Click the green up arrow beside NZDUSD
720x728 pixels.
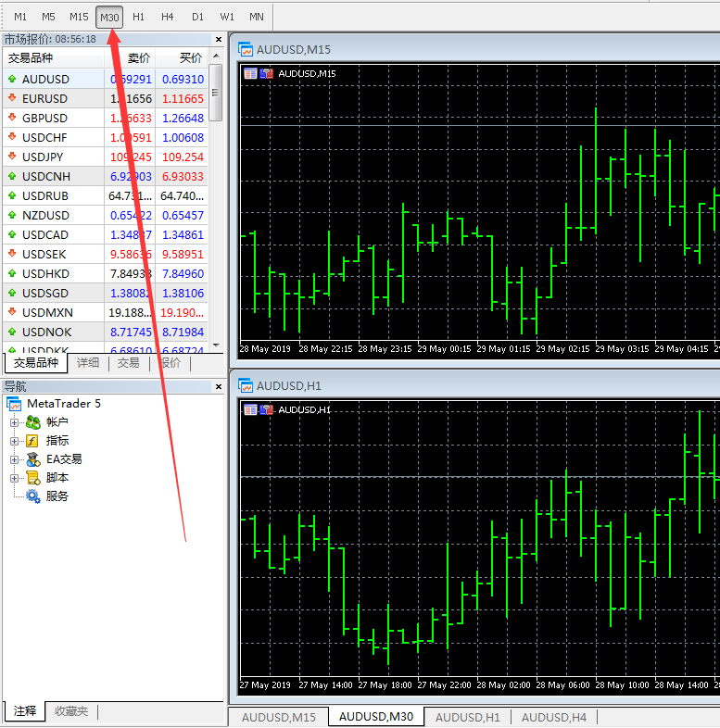pos(12,216)
